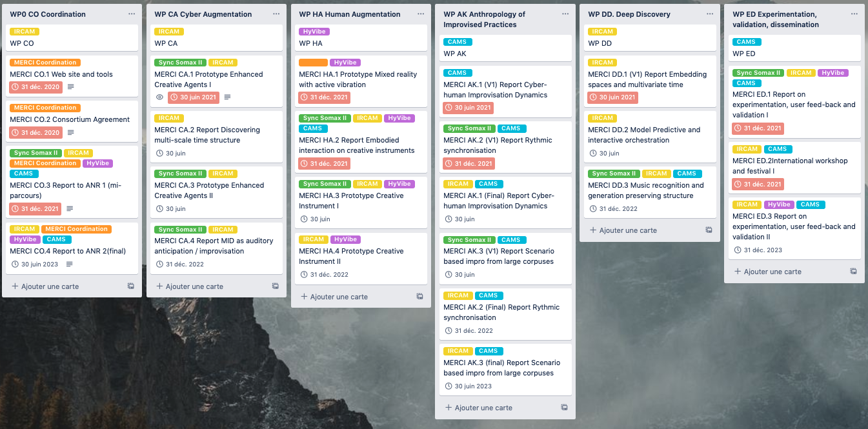Click the unnamed orange label on MERCI HA.1 card

click(x=313, y=63)
